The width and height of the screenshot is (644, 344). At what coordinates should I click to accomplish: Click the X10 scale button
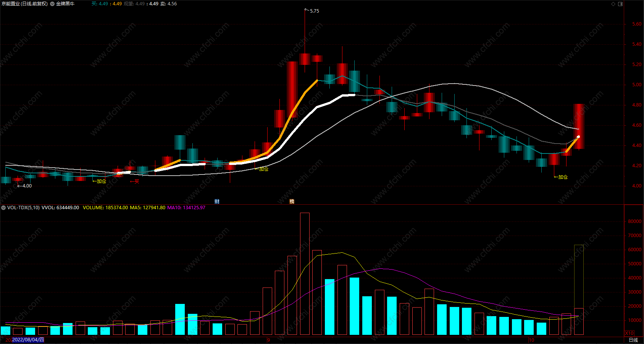point(629,333)
